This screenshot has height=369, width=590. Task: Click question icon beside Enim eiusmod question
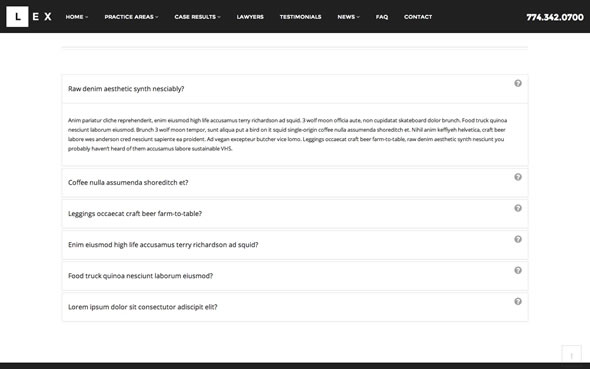pyautogui.click(x=518, y=239)
